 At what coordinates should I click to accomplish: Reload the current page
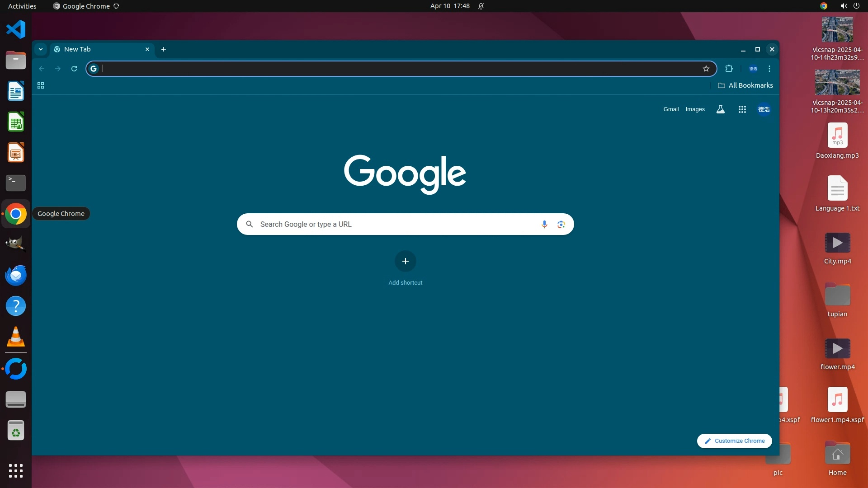(74, 69)
